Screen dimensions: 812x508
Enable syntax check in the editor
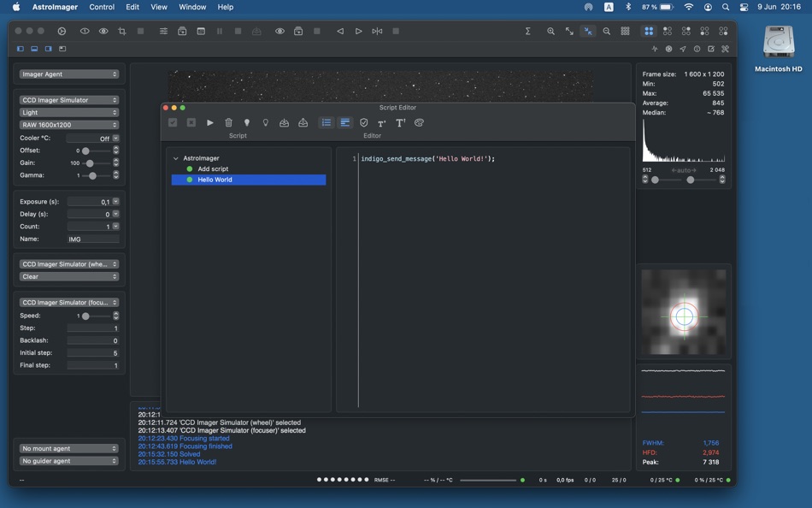(363, 122)
